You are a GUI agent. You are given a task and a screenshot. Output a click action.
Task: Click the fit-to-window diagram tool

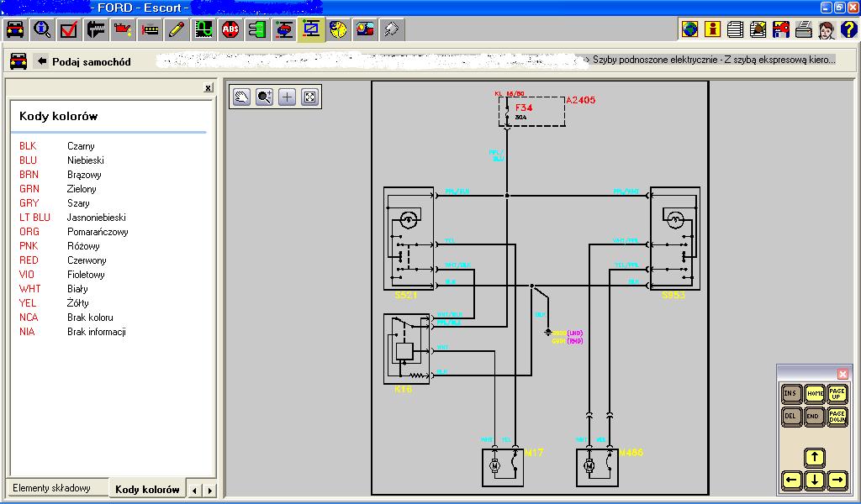click(309, 97)
